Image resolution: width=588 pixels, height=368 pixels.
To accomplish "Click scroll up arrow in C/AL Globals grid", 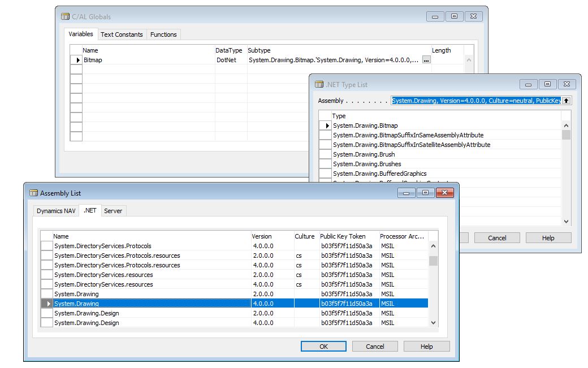I will click(x=469, y=60).
